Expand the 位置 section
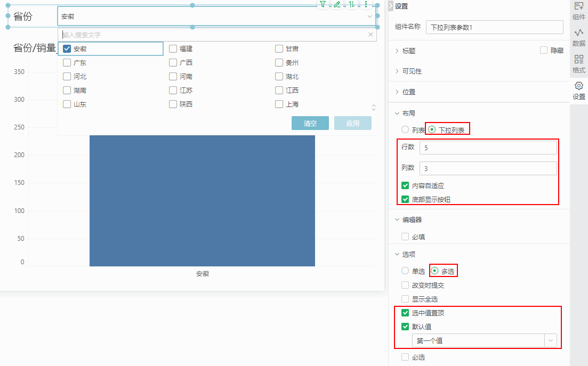 409,92
